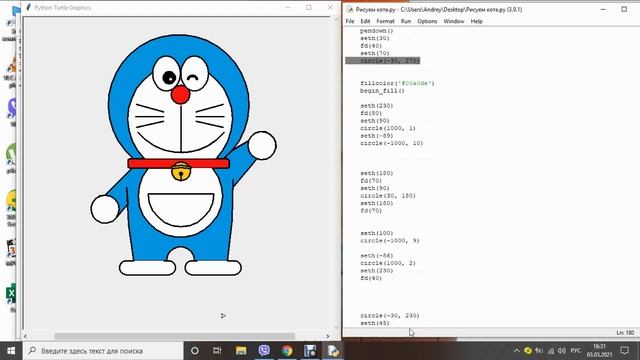Open the volume control in system tray
Viewport: 640px width, 360px height.
point(562,351)
